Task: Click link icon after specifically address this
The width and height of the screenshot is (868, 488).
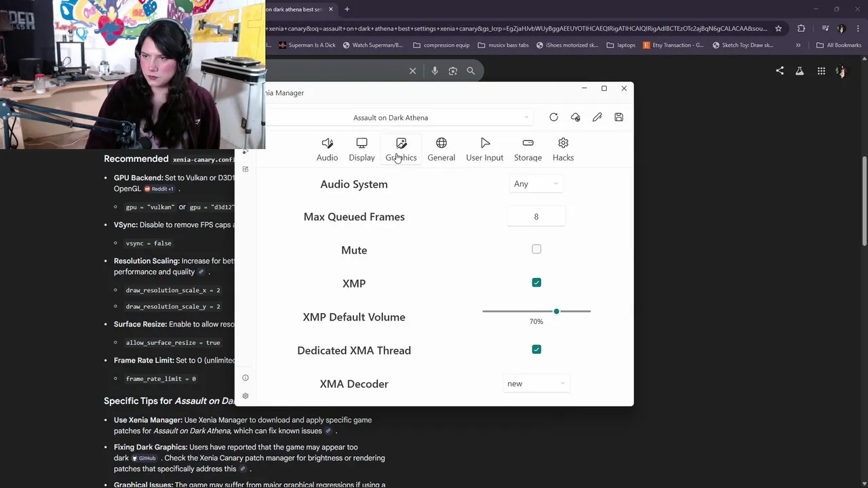Action: (x=243, y=469)
